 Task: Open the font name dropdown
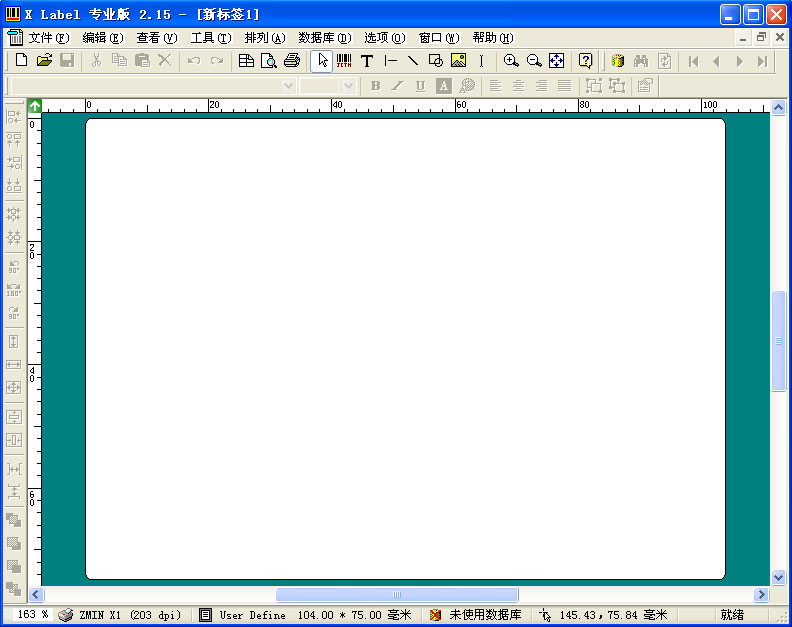point(288,86)
